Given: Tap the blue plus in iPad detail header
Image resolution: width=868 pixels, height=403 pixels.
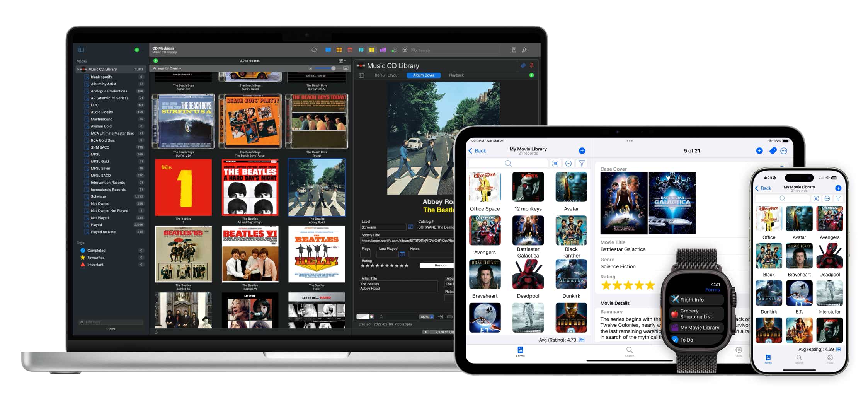Looking at the screenshot, I should [759, 151].
